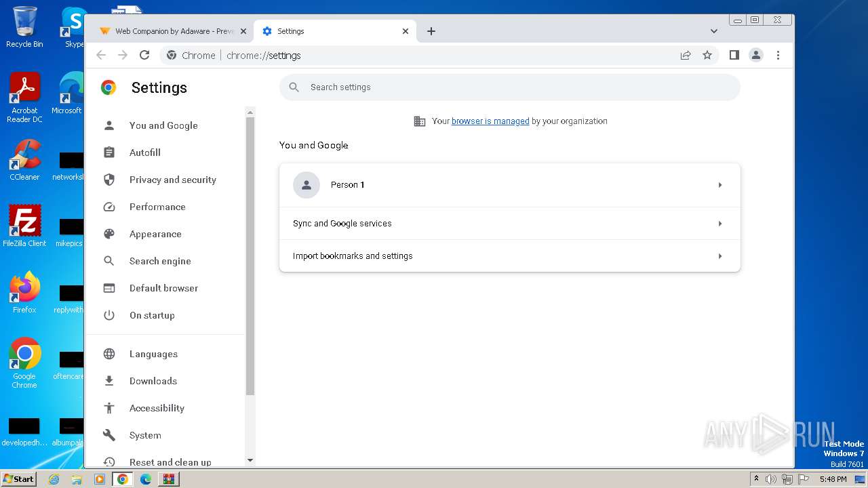Follow the 'browser is managed' link

tap(490, 121)
